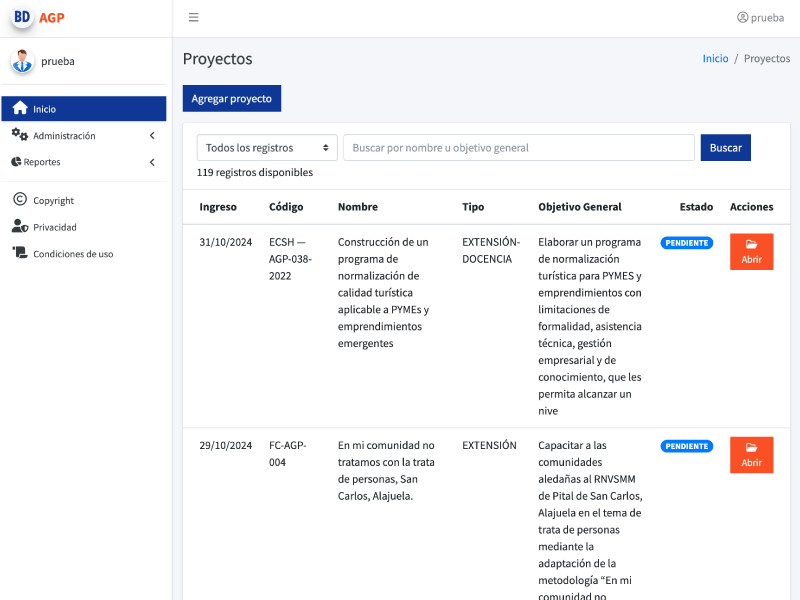Open the prueba user menu at top right
800x600 pixels.
(x=760, y=17)
